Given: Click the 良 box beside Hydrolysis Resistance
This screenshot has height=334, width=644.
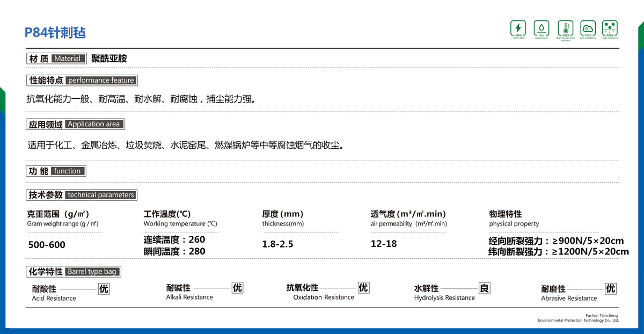Looking at the screenshot, I should point(484,288).
